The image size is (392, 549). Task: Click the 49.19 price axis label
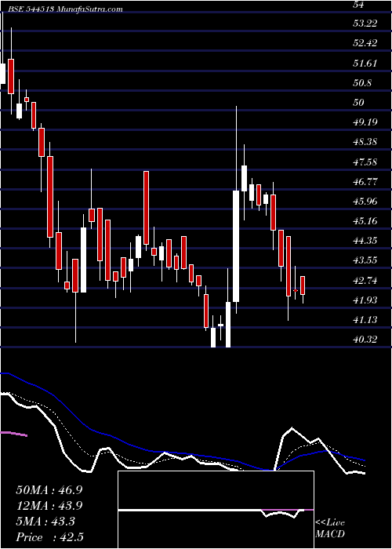point(365,122)
